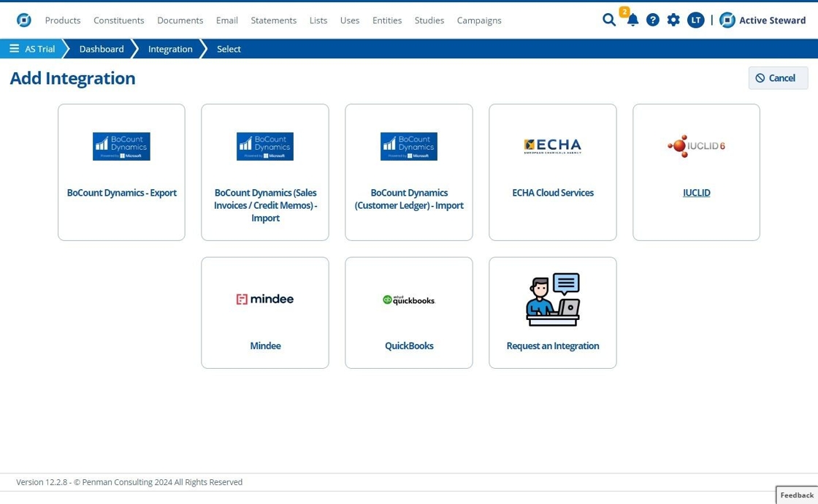The image size is (818, 504).
Task: Select the QuickBooks link text
Action: coord(409,345)
